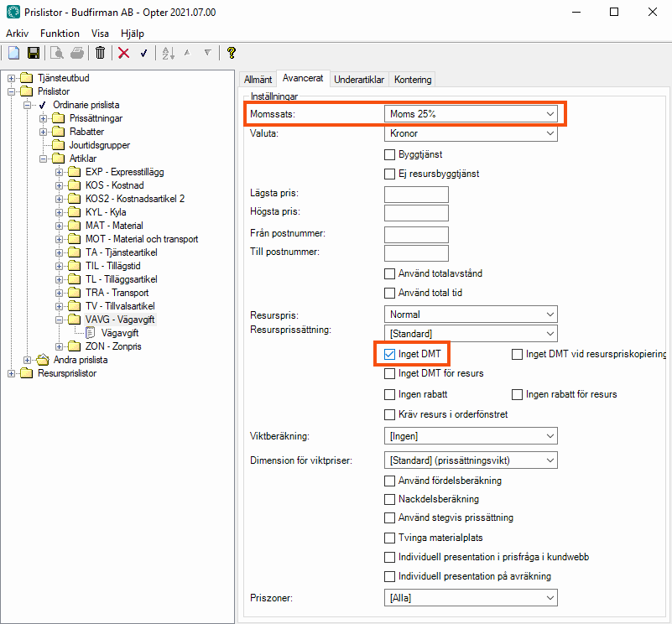The width and height of the screenshot is (672, 624).
Task: Enable Använd stegvis prissättning
Action: 389,518
